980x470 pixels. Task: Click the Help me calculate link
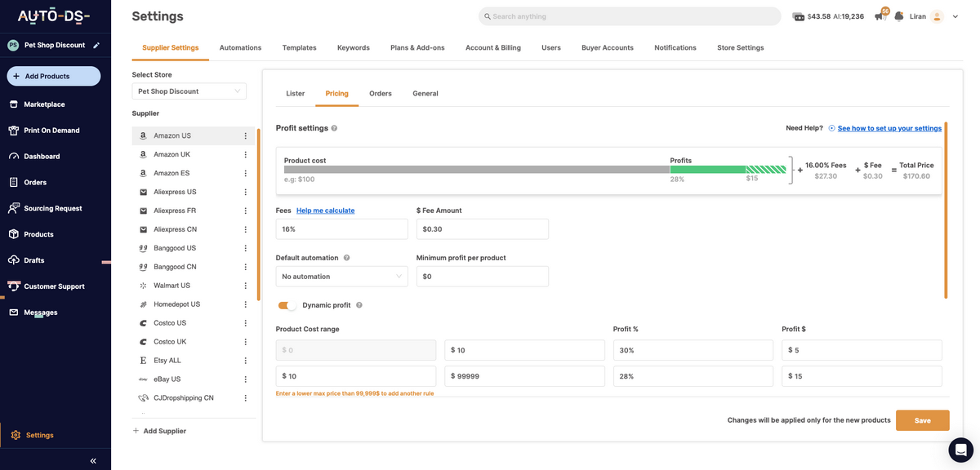pos(325,210)
